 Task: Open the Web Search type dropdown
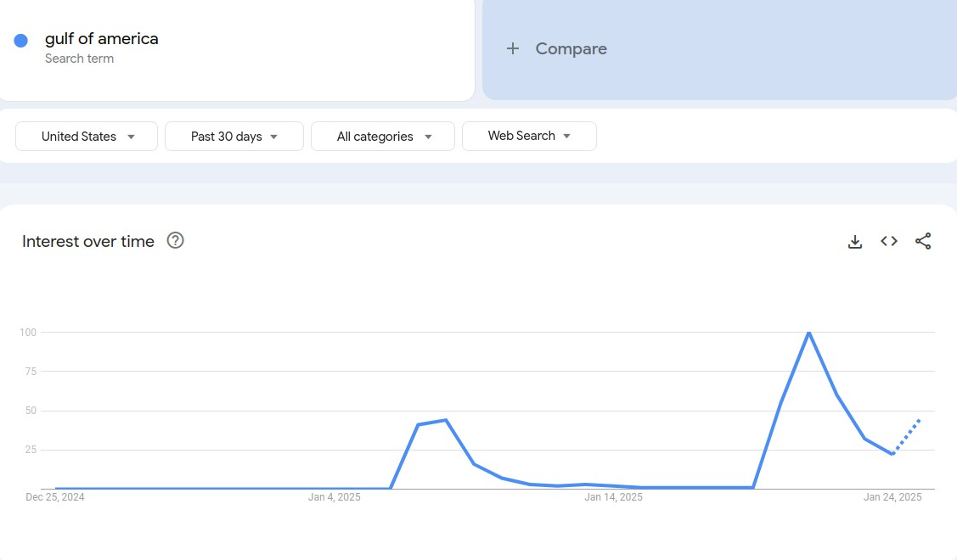(529, 136)
